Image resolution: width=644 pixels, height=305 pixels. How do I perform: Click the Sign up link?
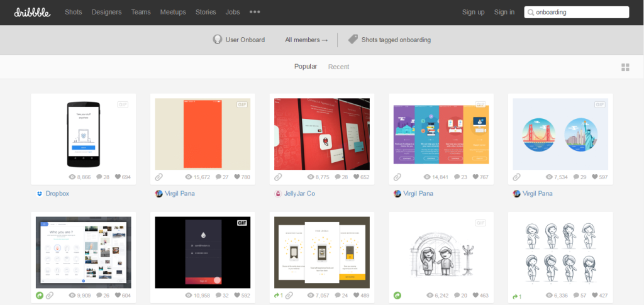[473, 12]
